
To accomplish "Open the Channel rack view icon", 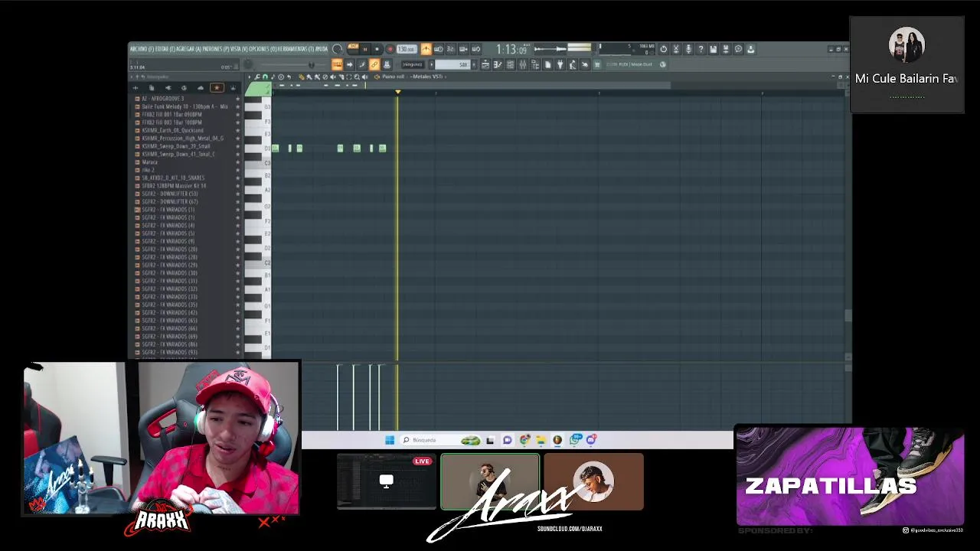I will click(x=511, y=64).
